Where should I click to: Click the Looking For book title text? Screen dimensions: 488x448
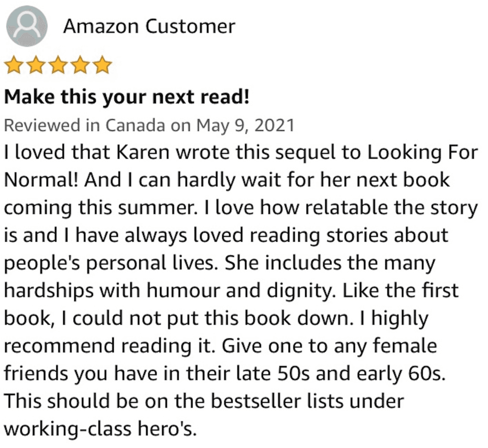tap(423, 153)
